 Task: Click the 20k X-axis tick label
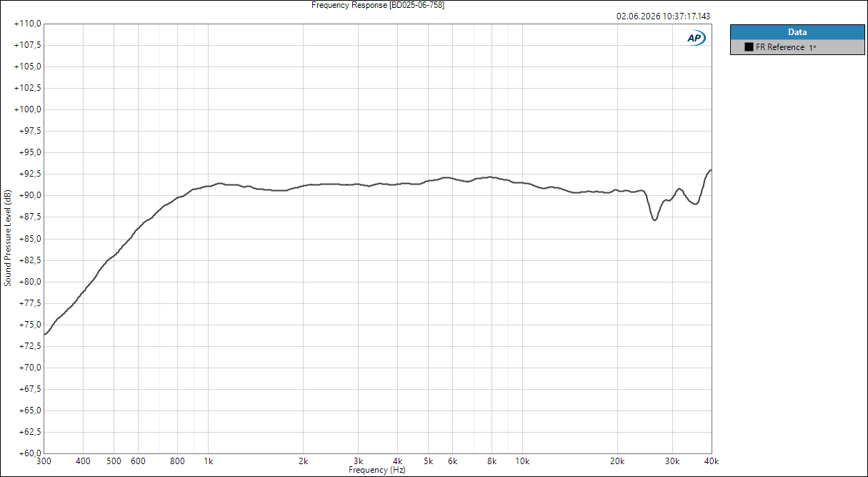coord(617,461)
